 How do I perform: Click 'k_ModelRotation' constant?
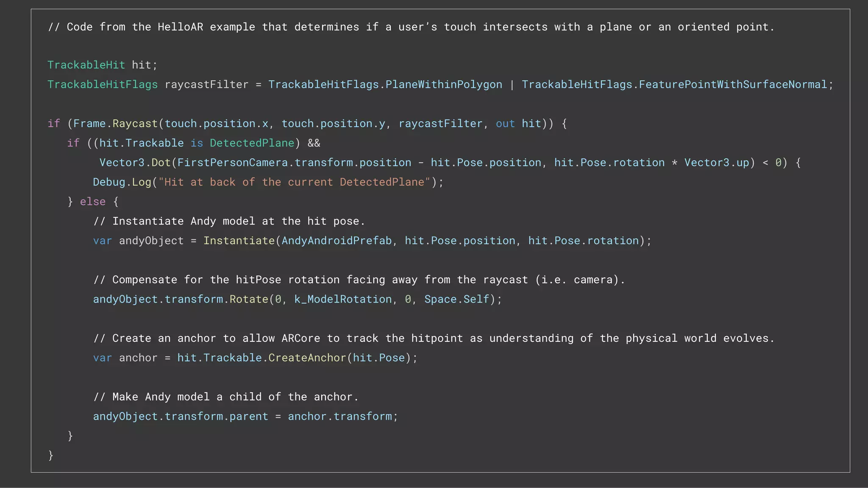coord(343,299)
